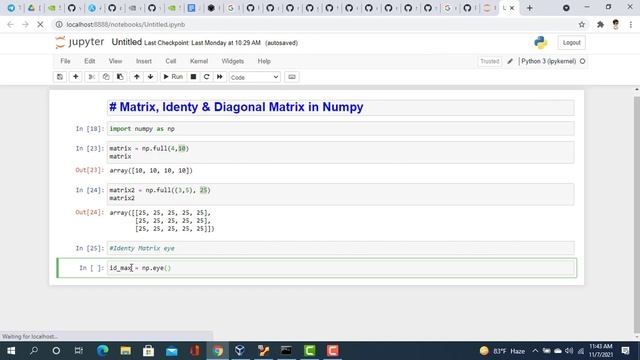Click output text array([10, 10, 10, 10])
Screen dimensions: 640x360
[151, 171]
